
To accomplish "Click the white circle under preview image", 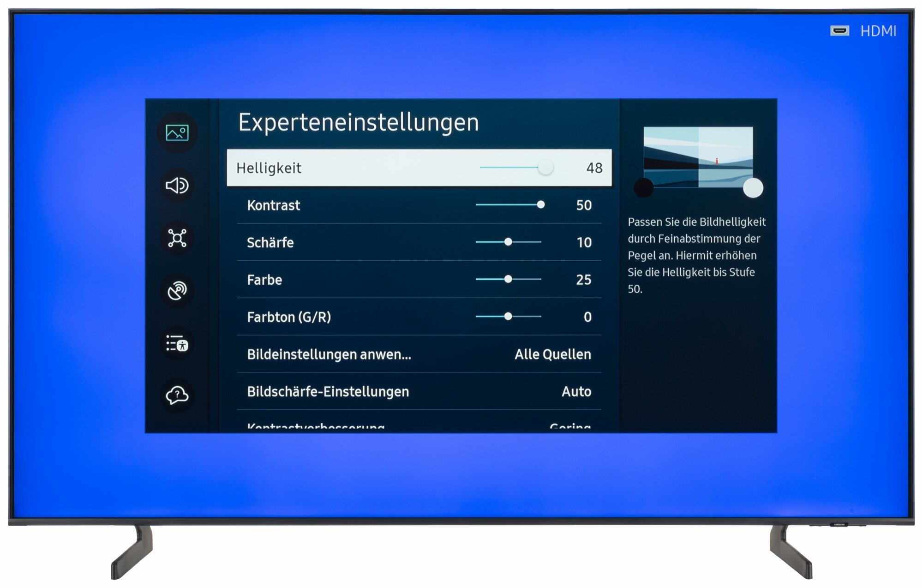I will click(x=753, y=188).
